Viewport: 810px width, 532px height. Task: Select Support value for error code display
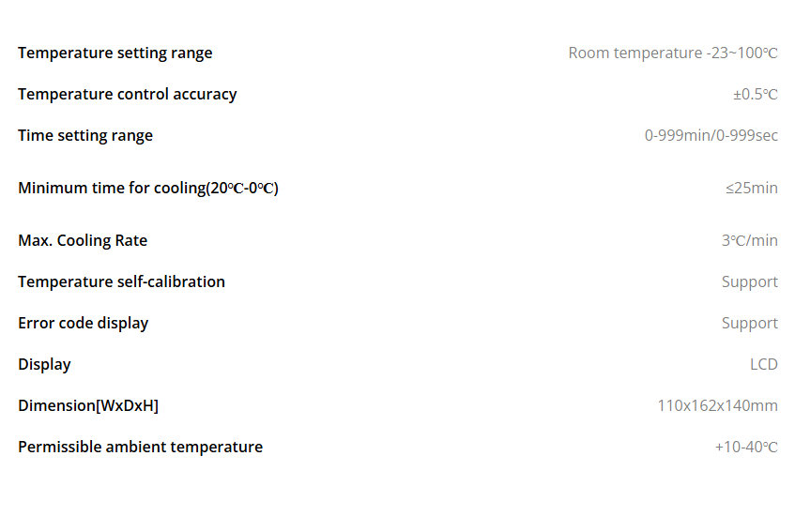click(750, 324)
